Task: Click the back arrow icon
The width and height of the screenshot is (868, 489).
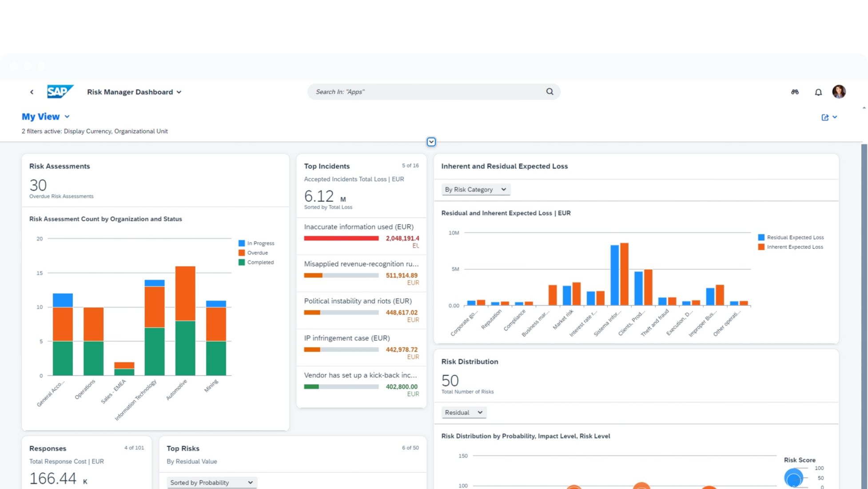Action: (32, 92)
